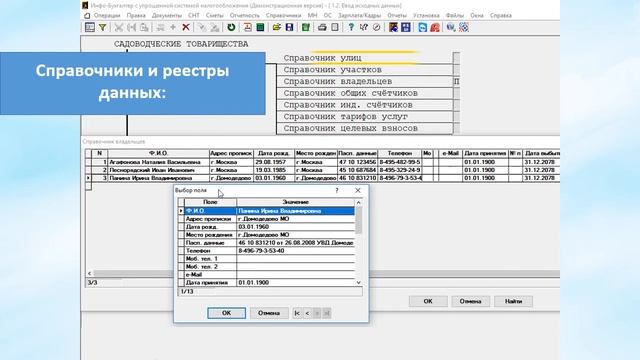The image size is (640, 360).
Task: Click the dialog's vertical scrollbar thumb
Action: pyautogui.click(x=359, y=220)
